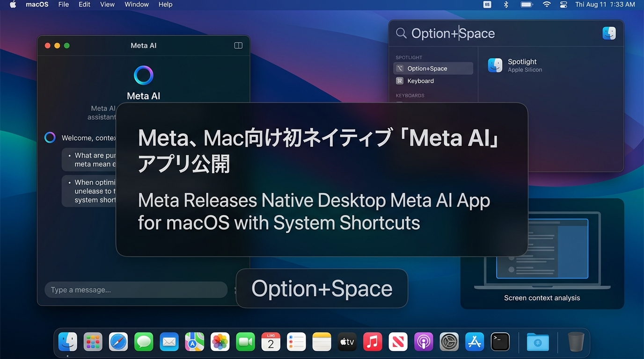Open the Trash in the Dock
Viewport: 644px width, 359px height.
point(576,342)
